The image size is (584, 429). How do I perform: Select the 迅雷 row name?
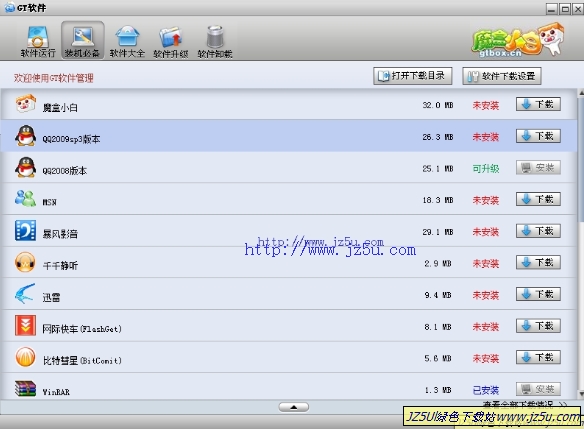51,297
